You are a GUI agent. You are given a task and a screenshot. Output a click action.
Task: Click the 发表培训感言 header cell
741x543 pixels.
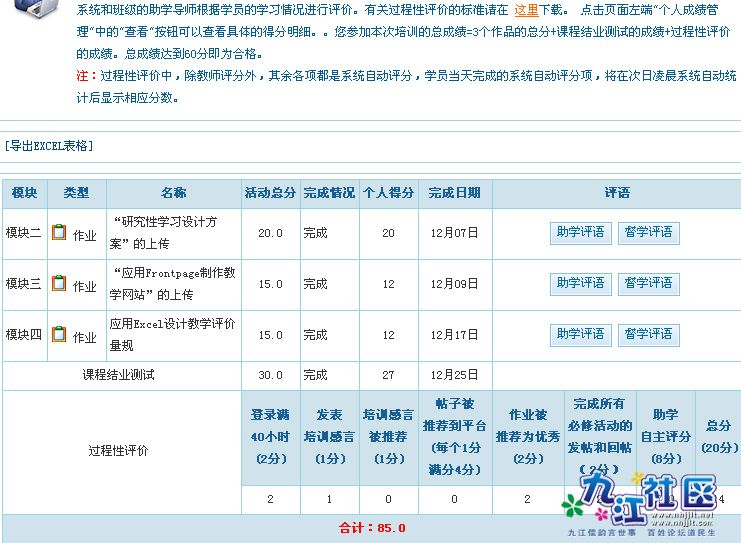(x=330, y=438)
